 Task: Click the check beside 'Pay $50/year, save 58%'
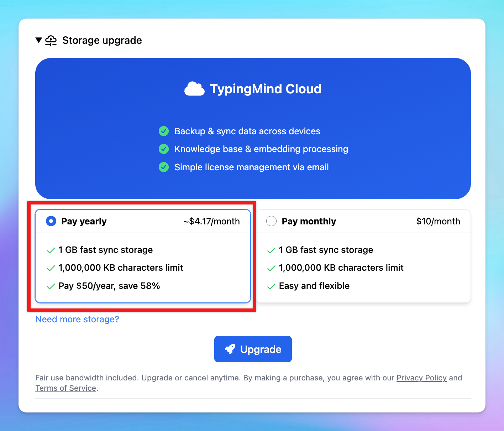(51, 286)
